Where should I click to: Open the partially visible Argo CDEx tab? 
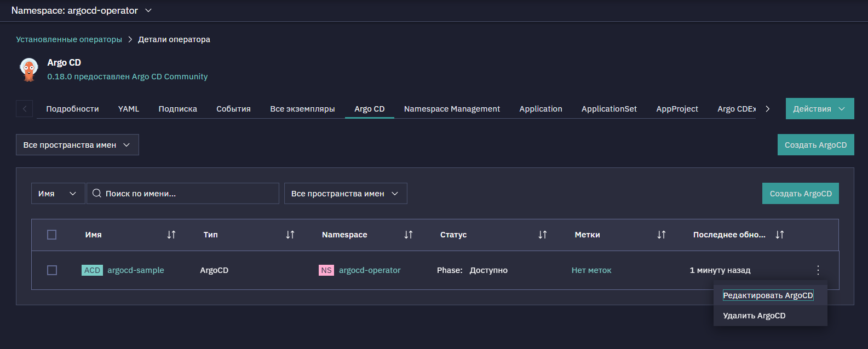point(737,109)
